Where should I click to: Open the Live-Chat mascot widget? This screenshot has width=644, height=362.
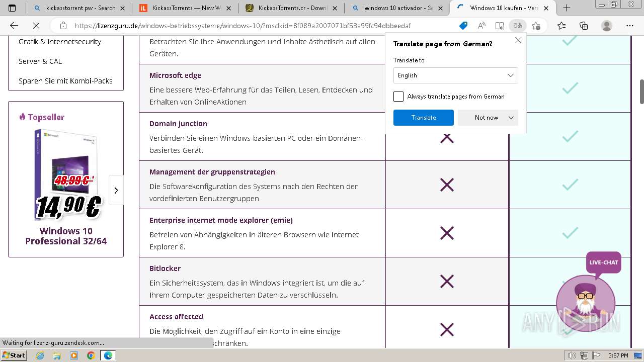coord(586,303)
